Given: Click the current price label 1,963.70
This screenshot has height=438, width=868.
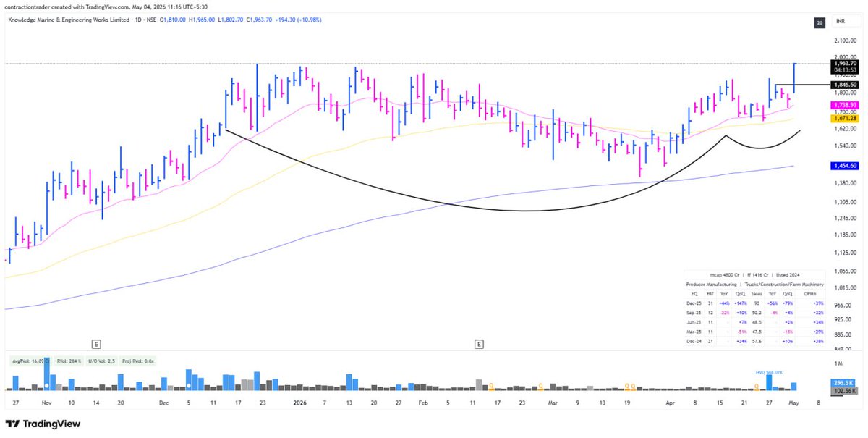Looking at the screenshot, I should click(x=846, y=64).
